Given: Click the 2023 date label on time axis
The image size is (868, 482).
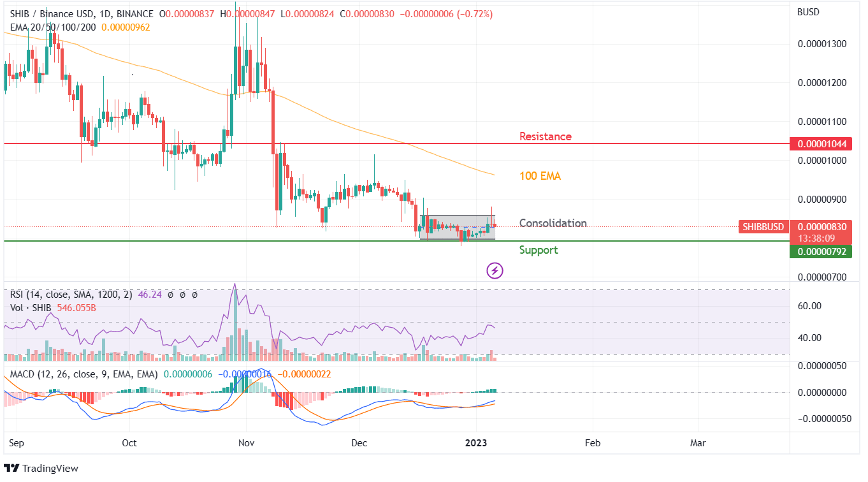Looking at the screenshot, I should pyautogui.click(x=476, y=442).
